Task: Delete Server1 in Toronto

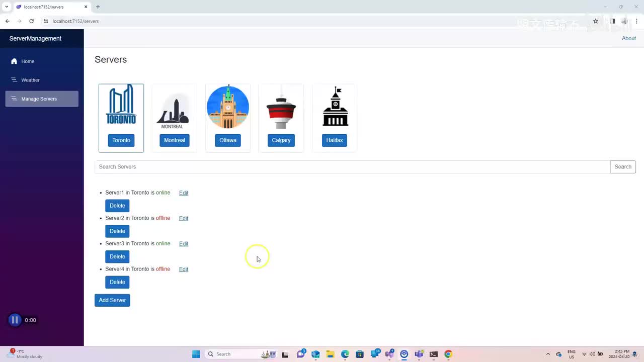Action: tap(117, 206)
